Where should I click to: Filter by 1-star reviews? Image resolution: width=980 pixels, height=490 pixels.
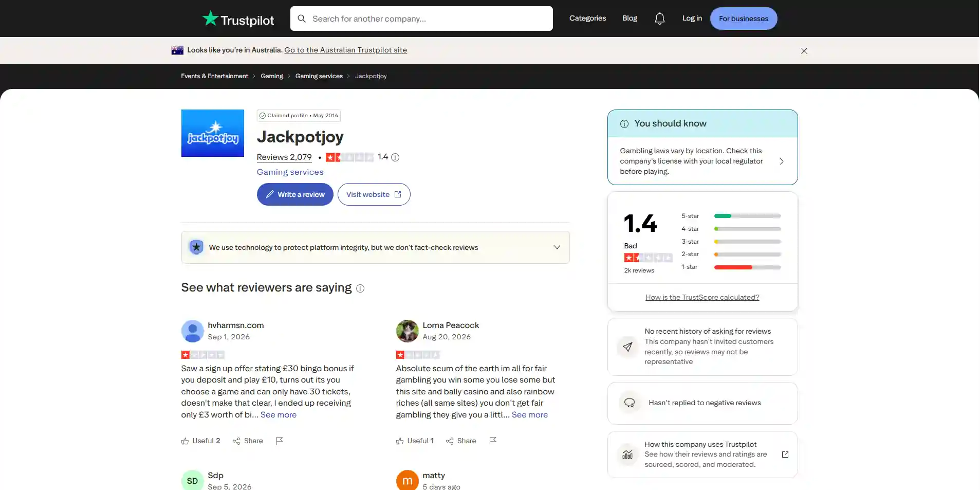click(731, 267)
